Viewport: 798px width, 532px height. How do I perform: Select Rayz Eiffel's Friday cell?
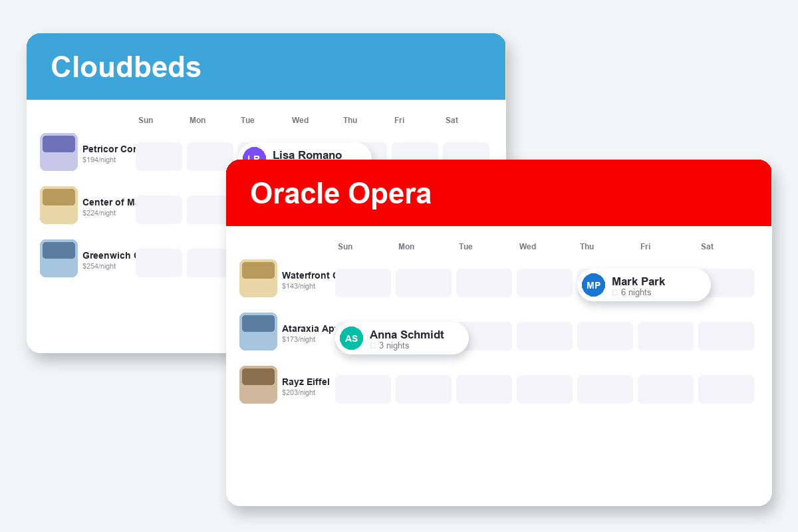[x=666, y=389]
